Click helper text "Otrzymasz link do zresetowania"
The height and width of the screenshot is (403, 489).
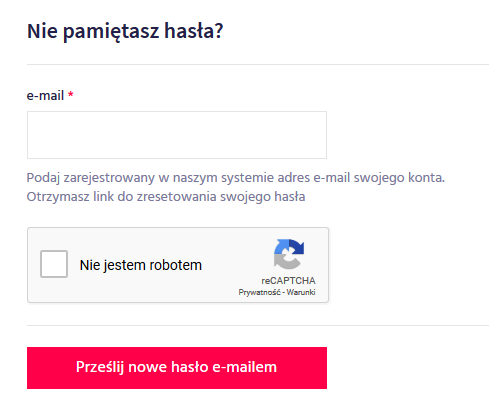[121, 197]
